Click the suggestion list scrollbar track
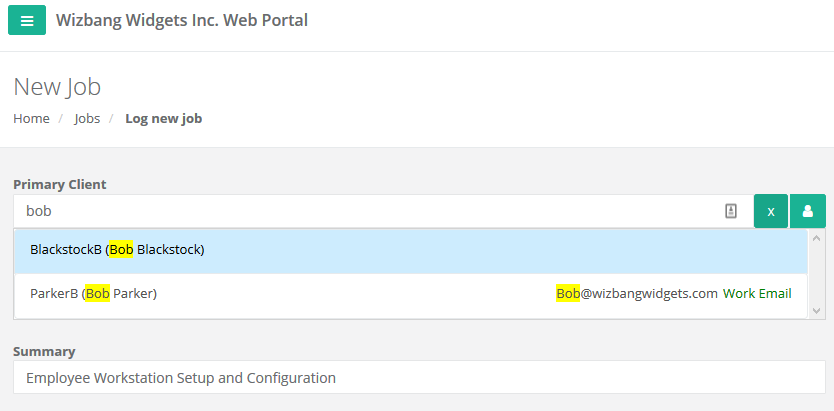Viewport: 834px width, 411px height. coord(817,274)
